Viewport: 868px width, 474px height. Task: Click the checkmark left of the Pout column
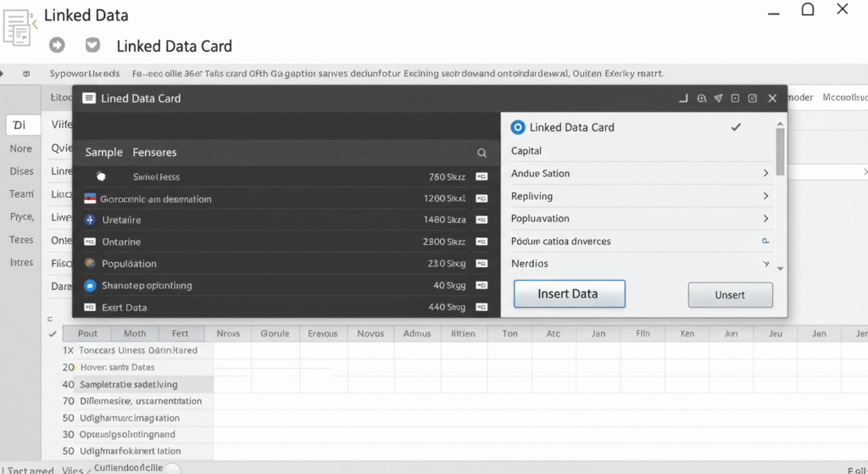click(53, 334)
